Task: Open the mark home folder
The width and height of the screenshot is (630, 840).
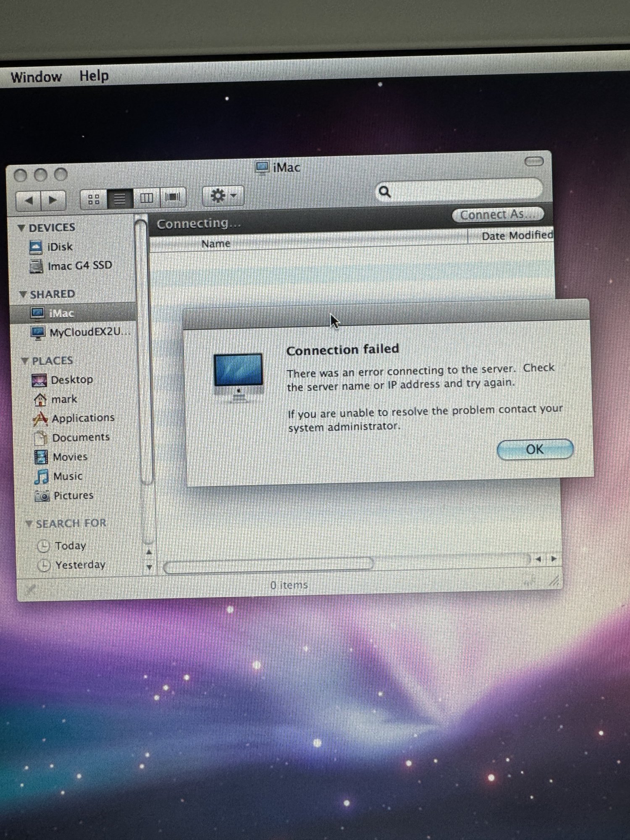Action: 55,399
